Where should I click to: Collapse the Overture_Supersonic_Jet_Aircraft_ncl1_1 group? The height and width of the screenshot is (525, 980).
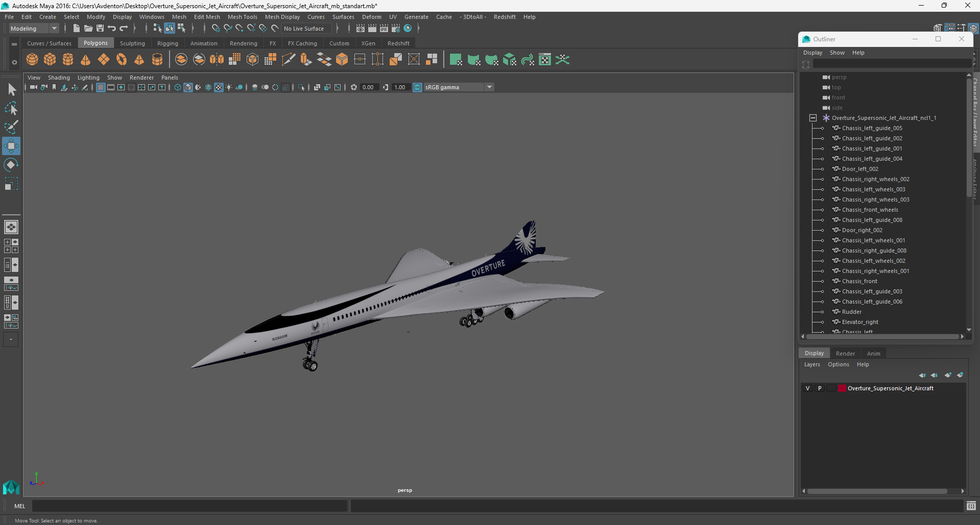[813, 118]
